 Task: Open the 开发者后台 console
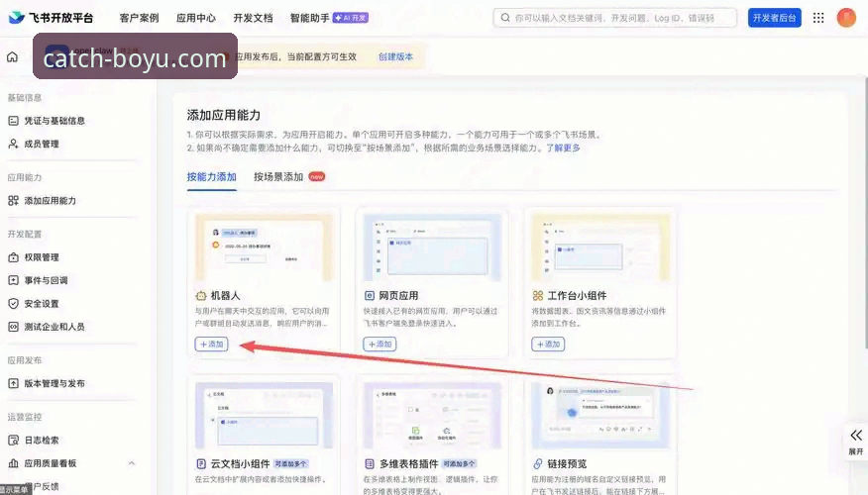click(x=775, y=18)
